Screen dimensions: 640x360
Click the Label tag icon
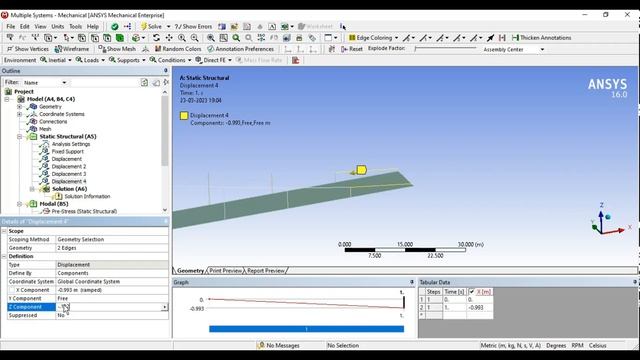[312, 38]
